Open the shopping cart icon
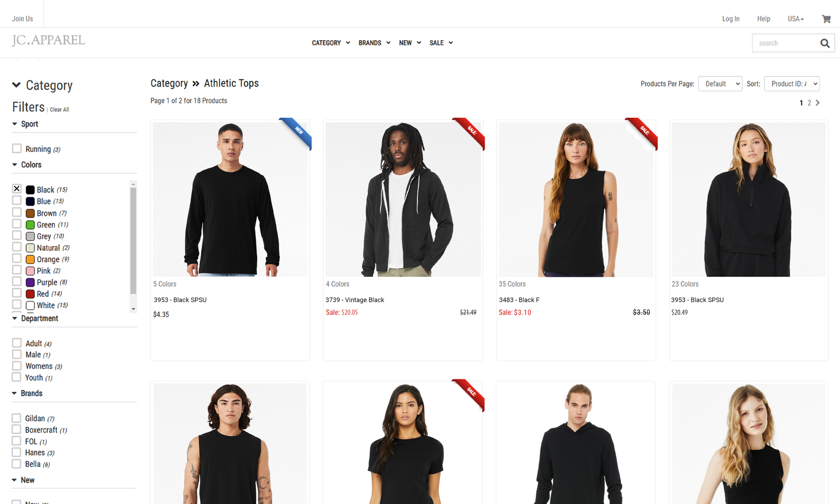 point(826,19)
